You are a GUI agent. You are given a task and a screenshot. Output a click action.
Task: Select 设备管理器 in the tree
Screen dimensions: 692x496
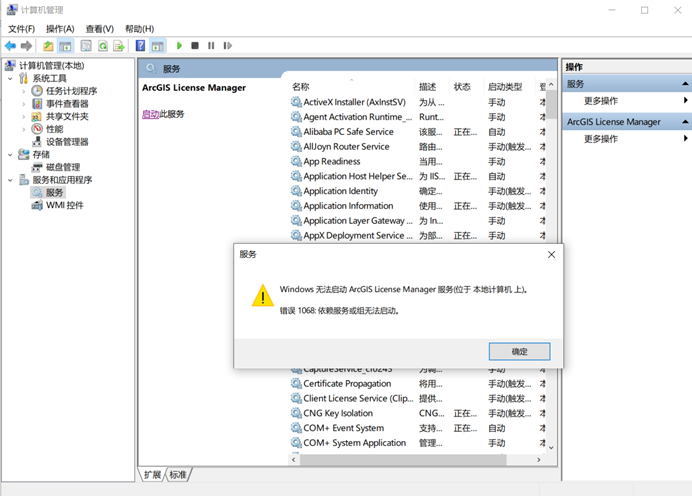click(67, 142)
